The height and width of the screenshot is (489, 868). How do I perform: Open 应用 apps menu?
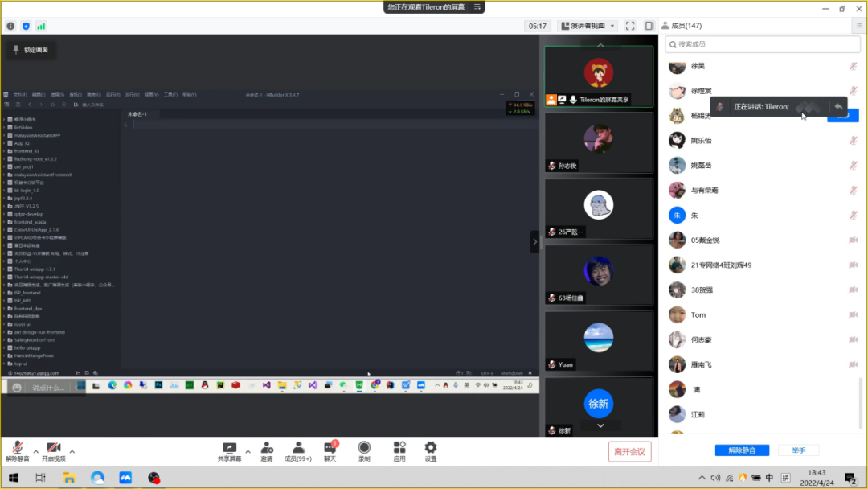399,451
